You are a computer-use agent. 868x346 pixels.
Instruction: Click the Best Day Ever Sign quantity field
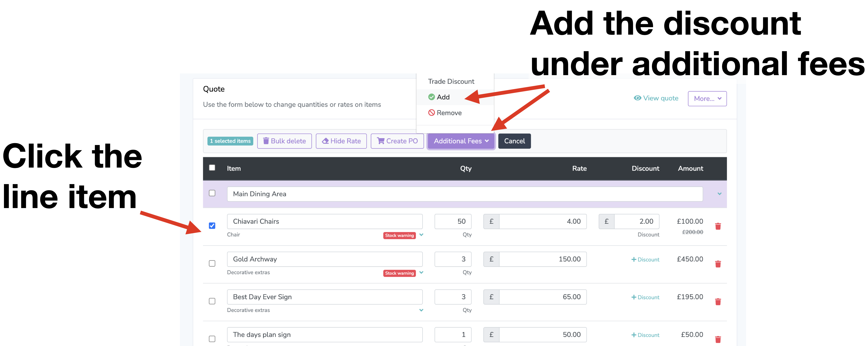click(x=453, y=297)
